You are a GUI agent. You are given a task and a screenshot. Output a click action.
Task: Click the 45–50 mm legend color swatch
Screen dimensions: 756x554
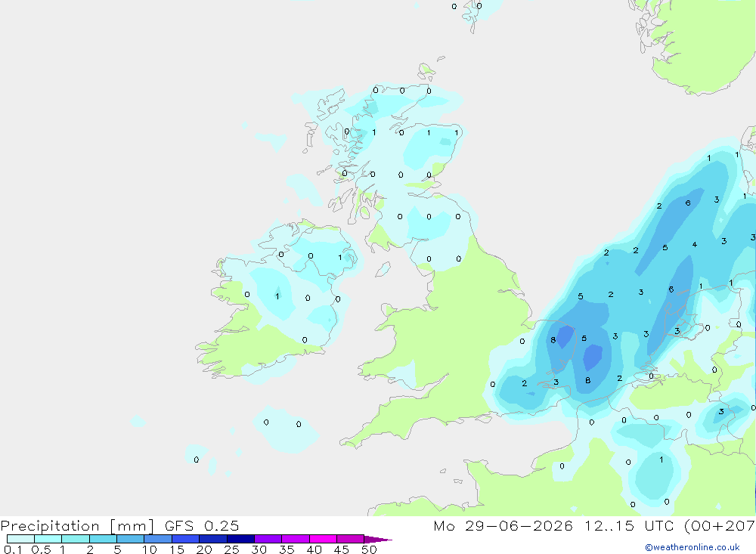(350, 539)
